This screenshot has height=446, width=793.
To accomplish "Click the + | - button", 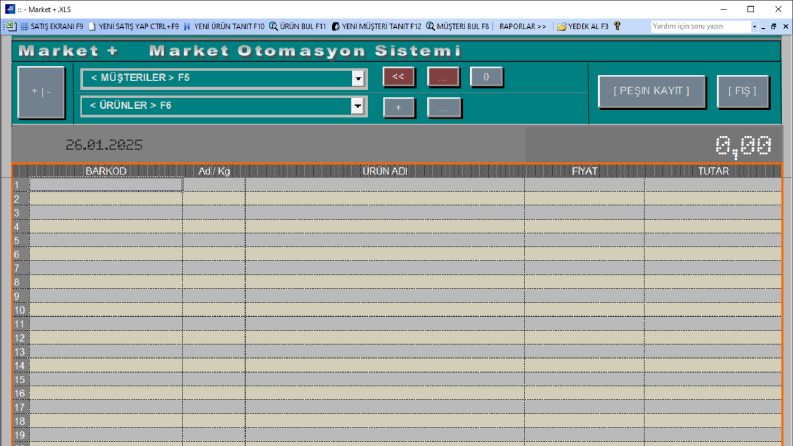I will tap(41, 92).
